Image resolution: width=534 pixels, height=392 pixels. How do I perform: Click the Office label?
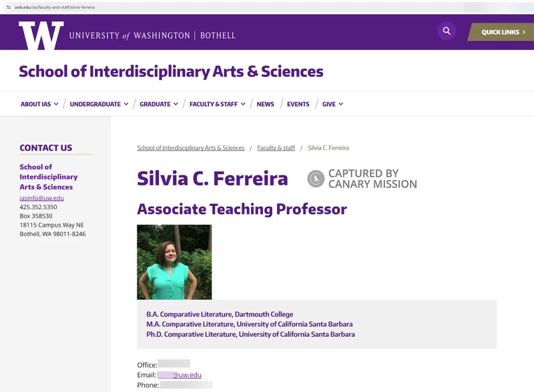click(147, 365)
